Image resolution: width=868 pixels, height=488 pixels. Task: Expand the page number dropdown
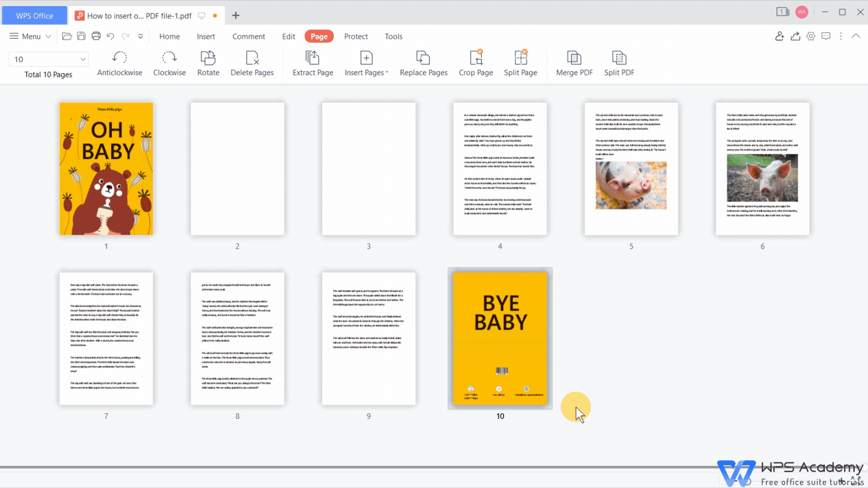(x=83, y=59)
